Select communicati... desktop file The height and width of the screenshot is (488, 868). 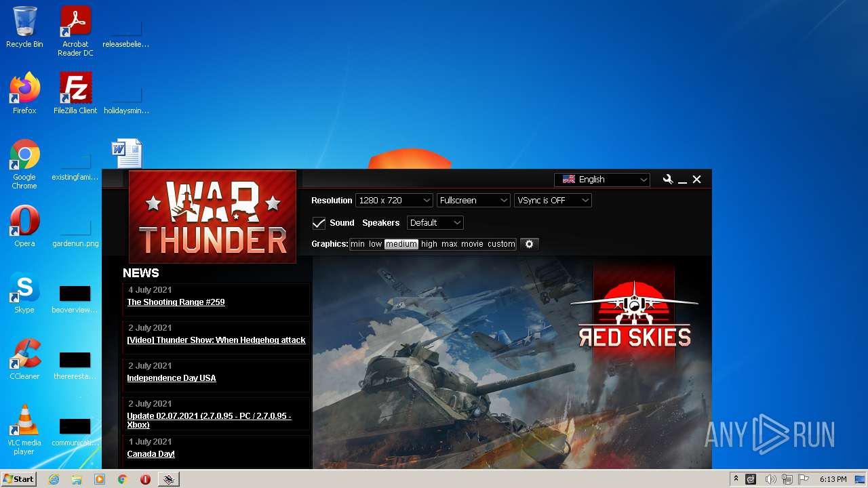[75, 431]
